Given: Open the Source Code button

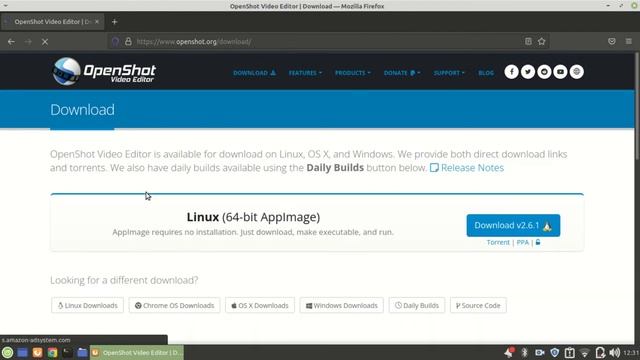Looking at the screenshot, I should [478, 305].
